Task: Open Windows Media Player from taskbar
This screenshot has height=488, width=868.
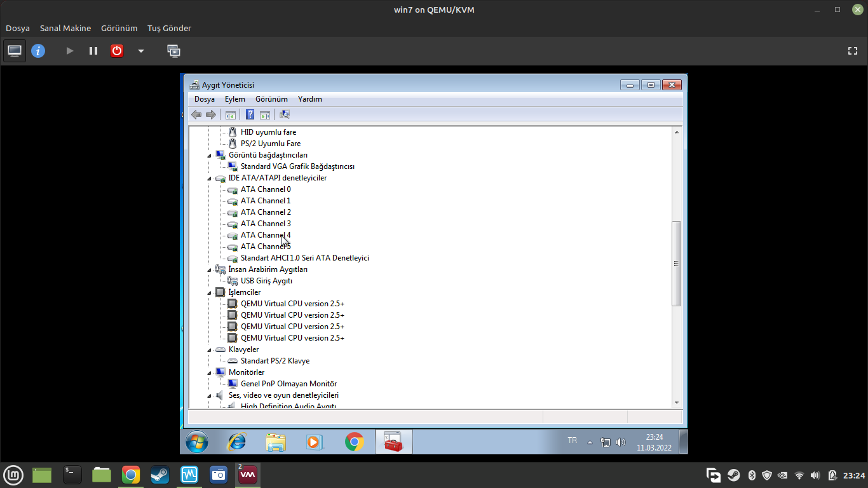Action: (315, 442)
